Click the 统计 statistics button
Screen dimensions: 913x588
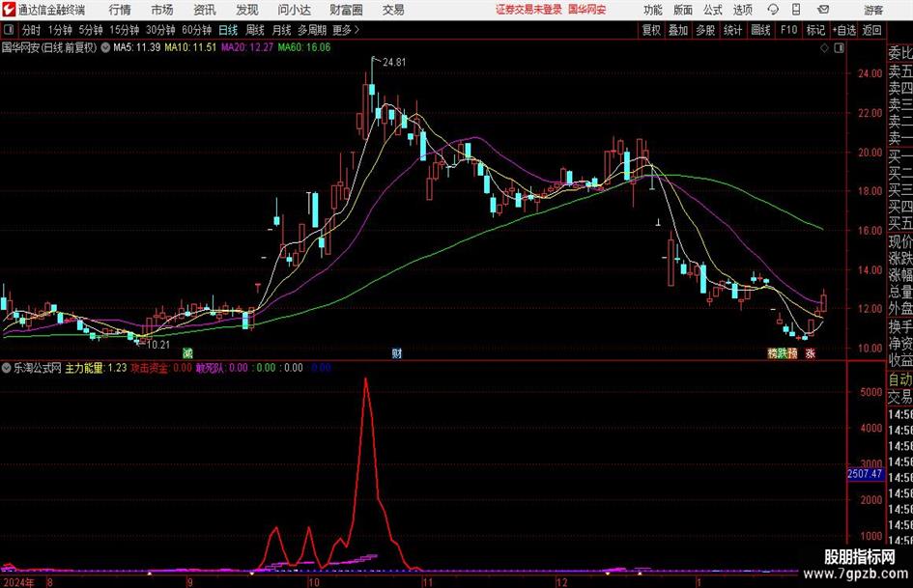point(733,30)
